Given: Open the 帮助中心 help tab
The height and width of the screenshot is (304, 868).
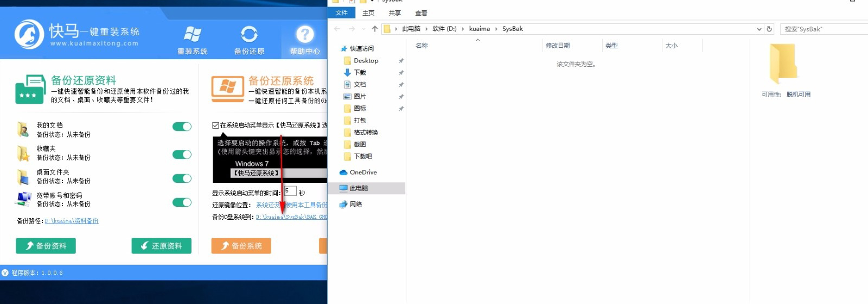Looking at the screenshot, I should coord(305,40).
